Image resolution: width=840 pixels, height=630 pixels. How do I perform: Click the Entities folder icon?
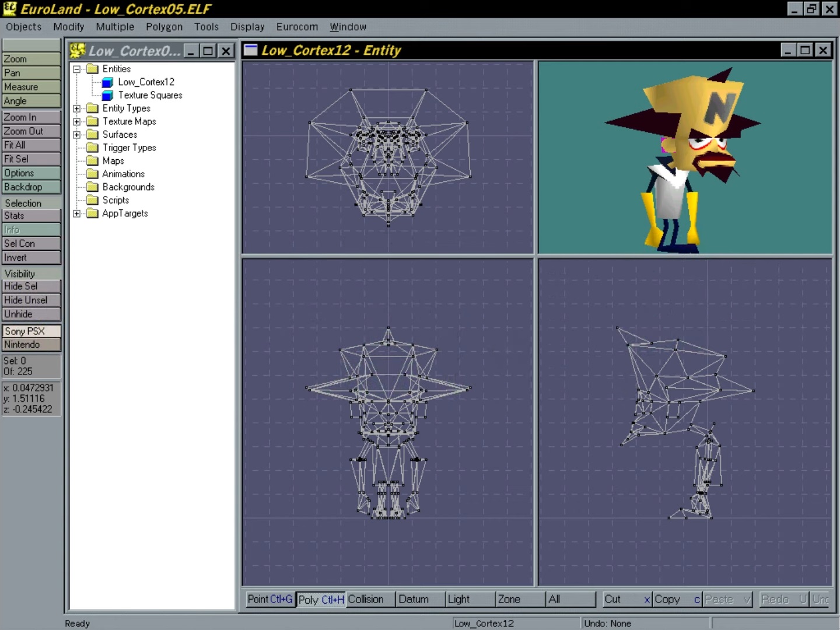(92, 69)
